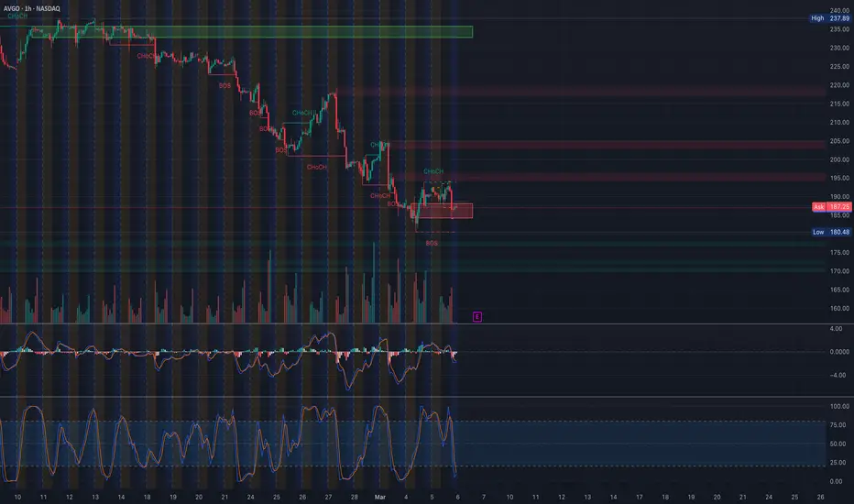The image size is (854, 504).
Task: Click the 220.00 price axis label
Action: pos(839,85)
